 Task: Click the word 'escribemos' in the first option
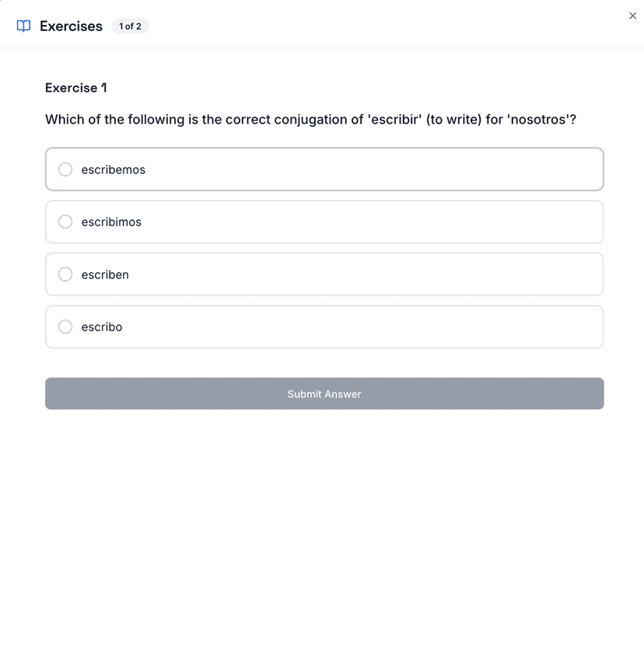(114, 170)
